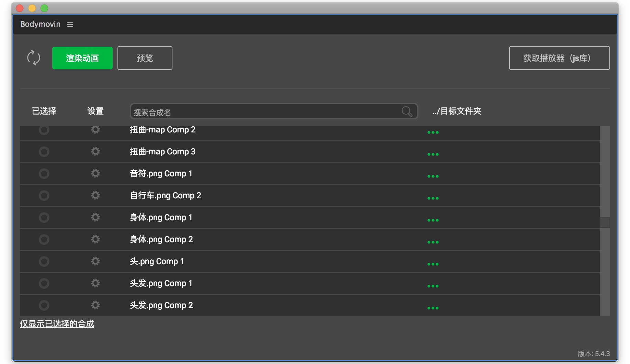This screenshot has width=630, height=364.
Task: Choose destination folder dots for 头发.png Comp 2
Action: 433,308
